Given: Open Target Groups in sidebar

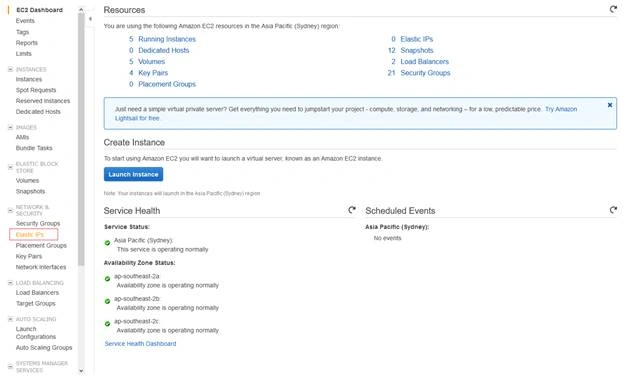Looking at the screenshot, I should (35, 303).
